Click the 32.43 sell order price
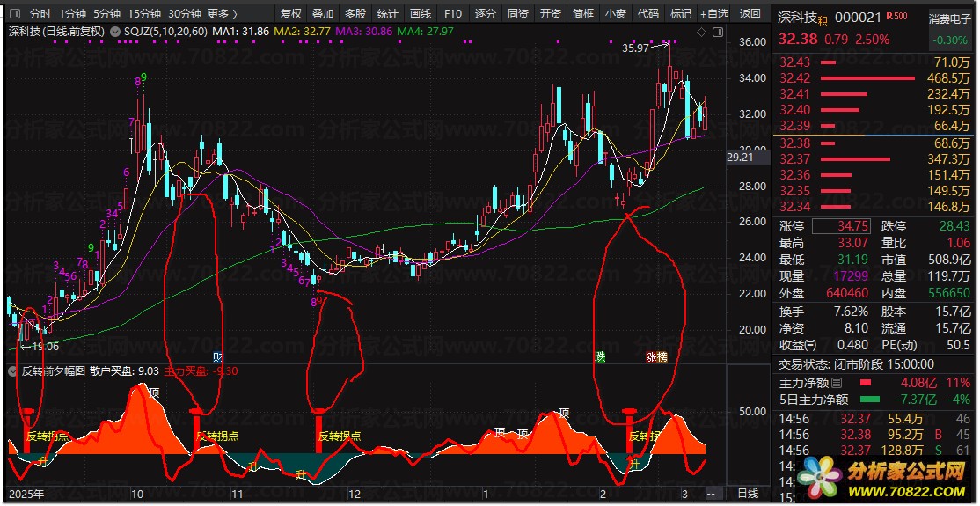980x506 pixels. (x=795, y=62)
